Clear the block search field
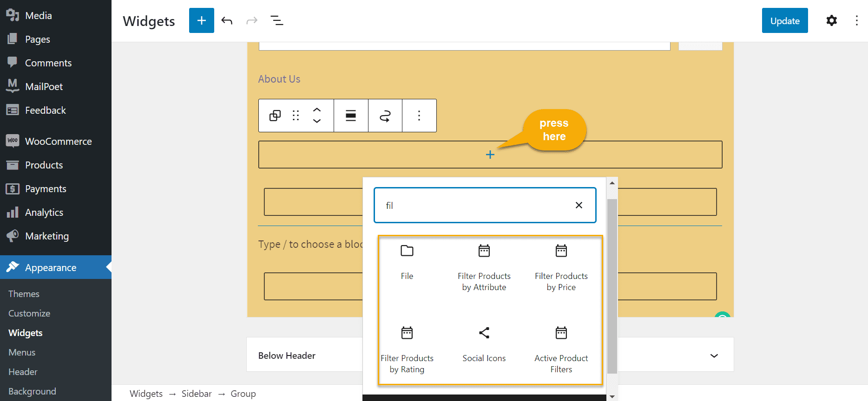This screenshot has height=401, width=868. (x=579, y=205)
